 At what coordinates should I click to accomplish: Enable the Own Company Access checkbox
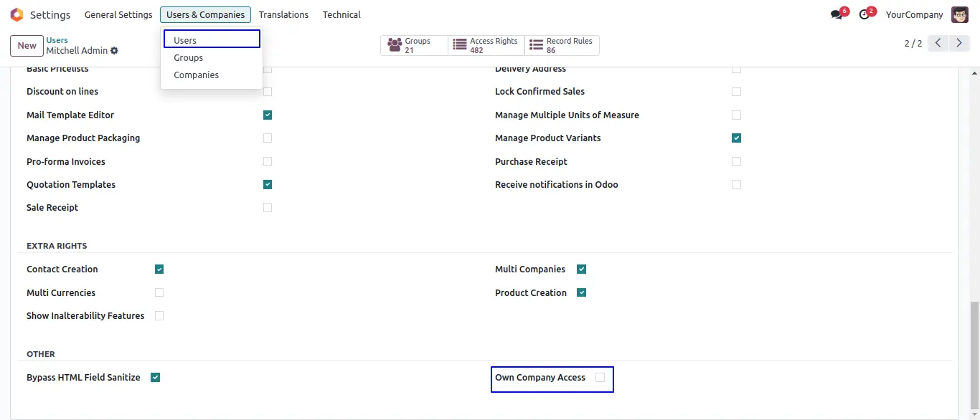[600, 378]
